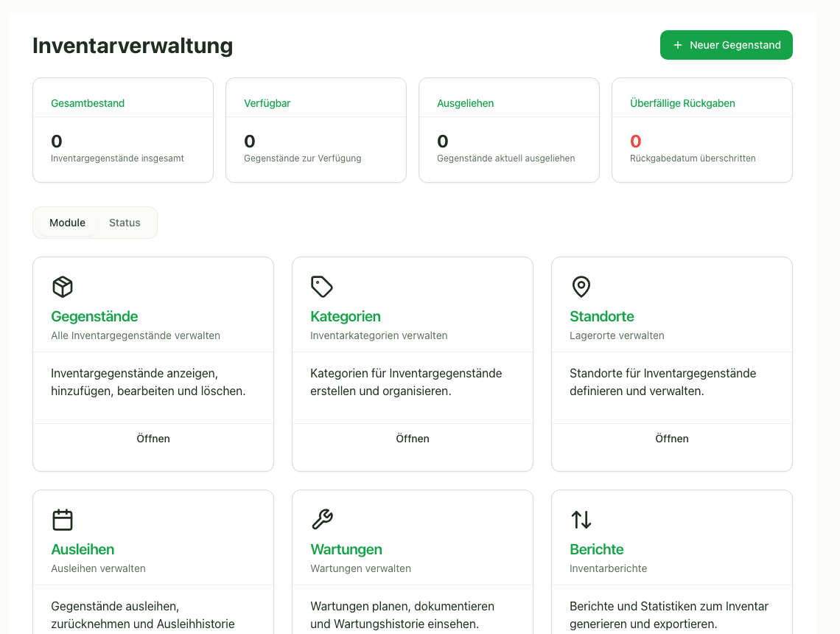Click the Kategorien card description text

(405, 382)
